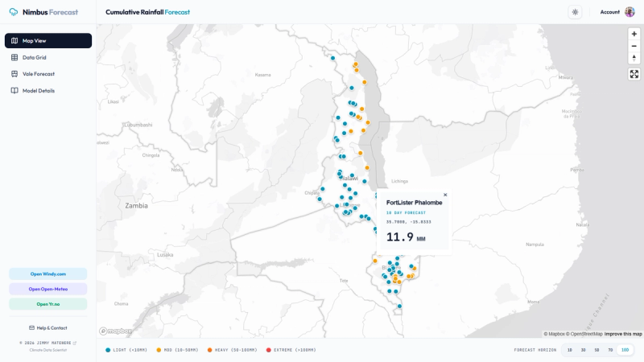Click the FortLister Phalombe popup title

[414, 203]
